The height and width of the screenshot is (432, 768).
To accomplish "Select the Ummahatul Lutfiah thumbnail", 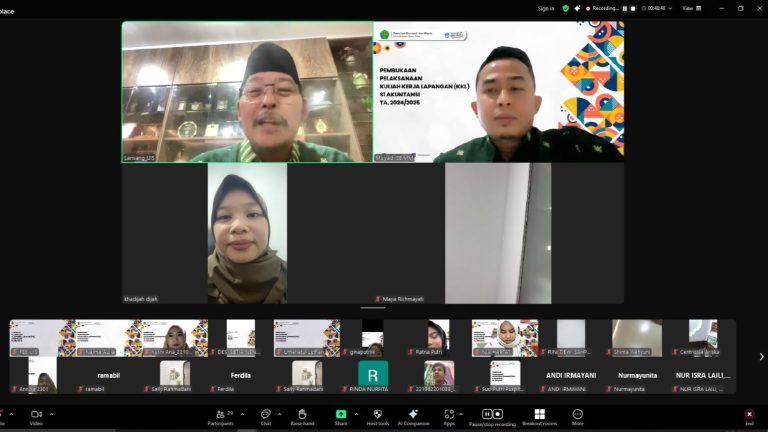I will [307, 338].
